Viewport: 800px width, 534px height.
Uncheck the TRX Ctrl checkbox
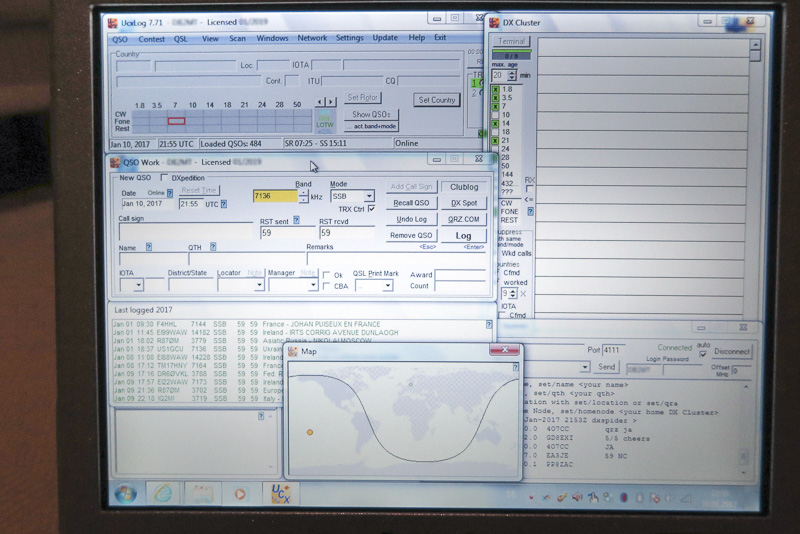click(371, 209)
